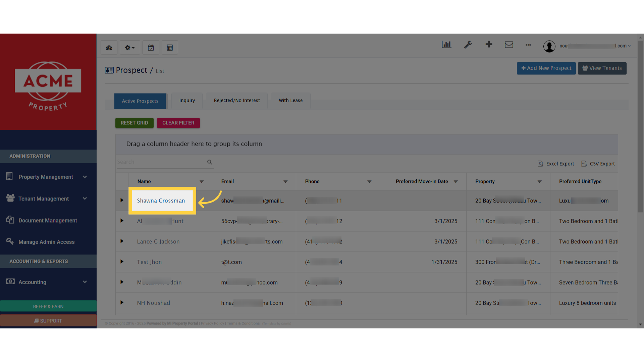Viewport: 644px width, 362px height.
Task: Open the dashboard speedometer icon
Action: point(109,47)
